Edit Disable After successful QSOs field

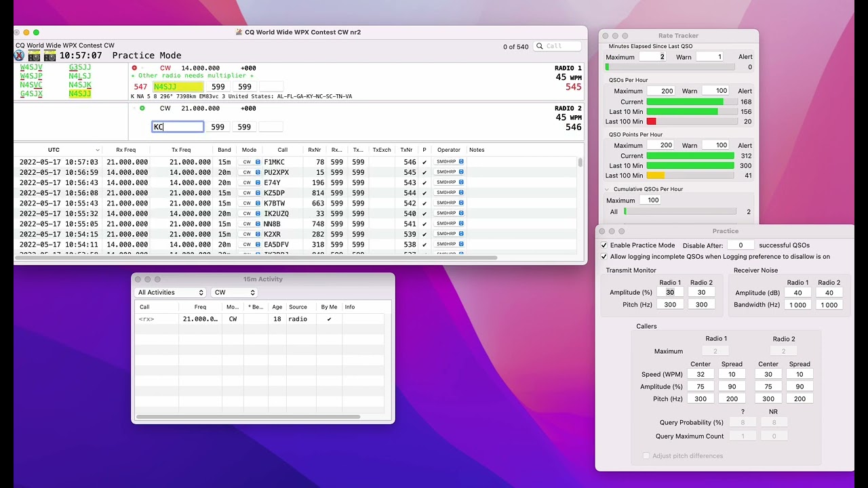[x=741, y=245]
